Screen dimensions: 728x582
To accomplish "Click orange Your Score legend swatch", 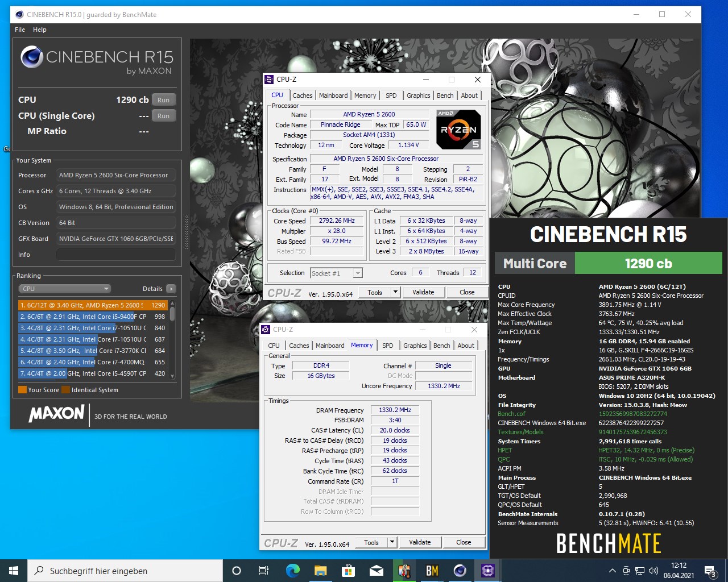I will coord(22,390).
